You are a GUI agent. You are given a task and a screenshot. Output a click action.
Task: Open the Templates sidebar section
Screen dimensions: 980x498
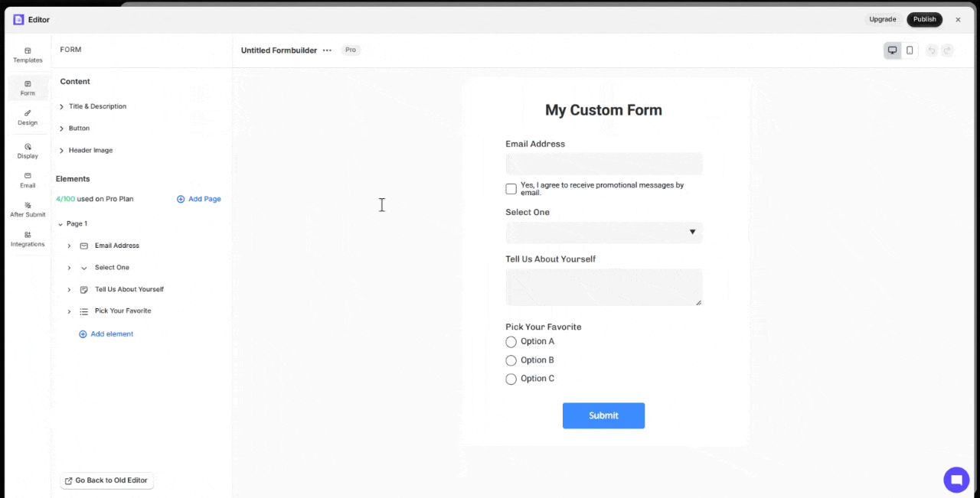pos(28,54)
